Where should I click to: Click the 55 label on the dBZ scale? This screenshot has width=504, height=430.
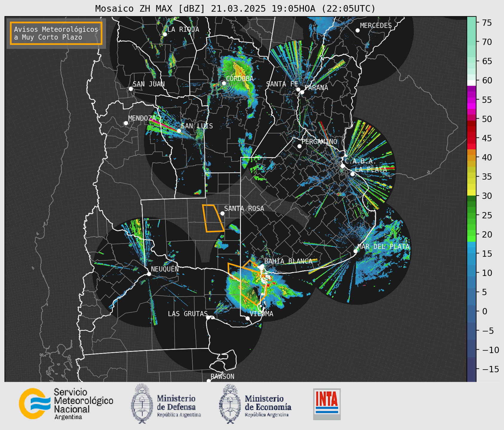pos(487,100)
